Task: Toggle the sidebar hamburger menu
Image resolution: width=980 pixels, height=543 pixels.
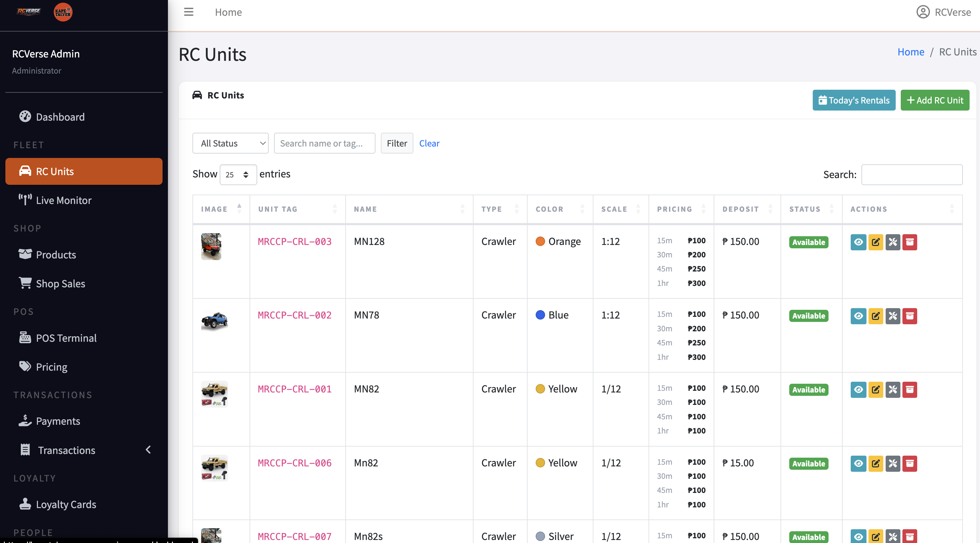Action: pos(189,12)
